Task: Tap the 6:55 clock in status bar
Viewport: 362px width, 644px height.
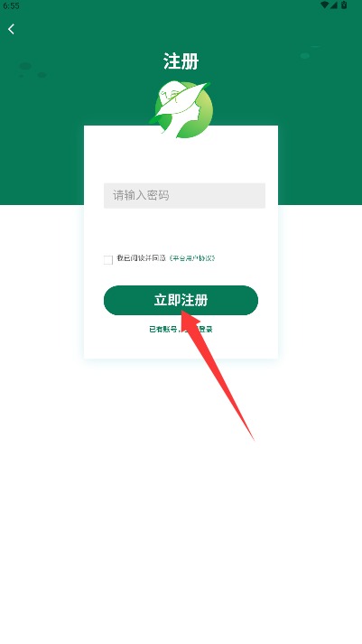Action: (x=11, y=5)
